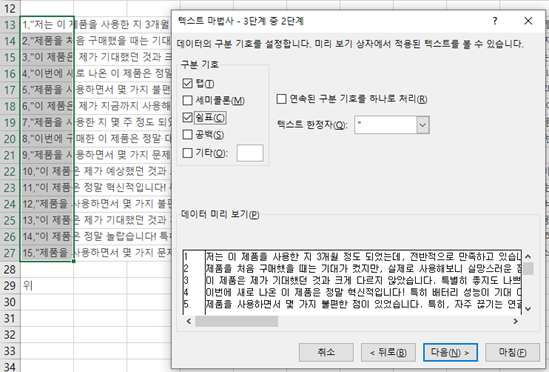Check the 기타(O) delimiter checkbox
This screenshot has width=549, height=372.
pyautogui.click(x=188, y=153)
